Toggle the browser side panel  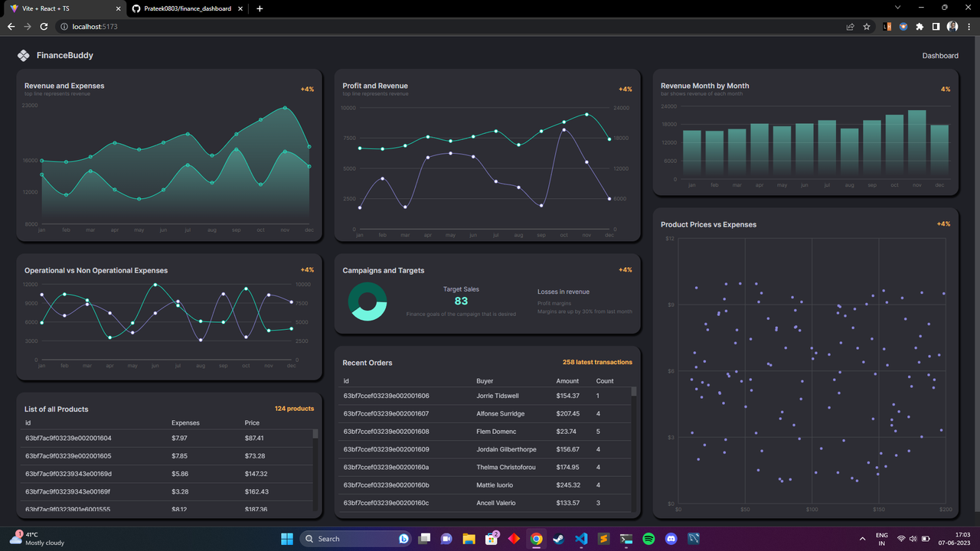pyautogui.click(x=936, y=27)
